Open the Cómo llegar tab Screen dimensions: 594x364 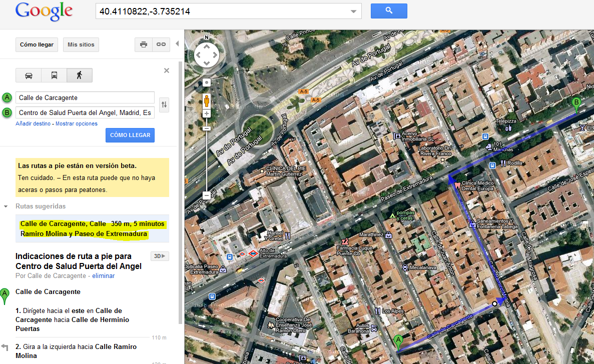click(37, 44)
